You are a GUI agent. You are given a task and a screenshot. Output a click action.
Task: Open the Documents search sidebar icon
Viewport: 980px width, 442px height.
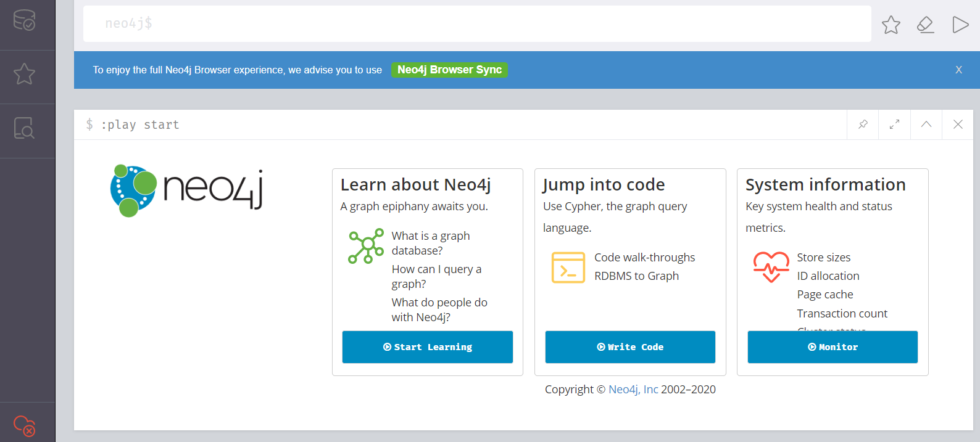[x=25, y=128]
